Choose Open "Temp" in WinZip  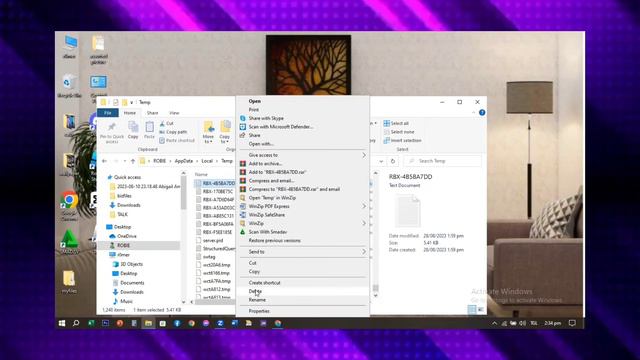click(272, 198)
